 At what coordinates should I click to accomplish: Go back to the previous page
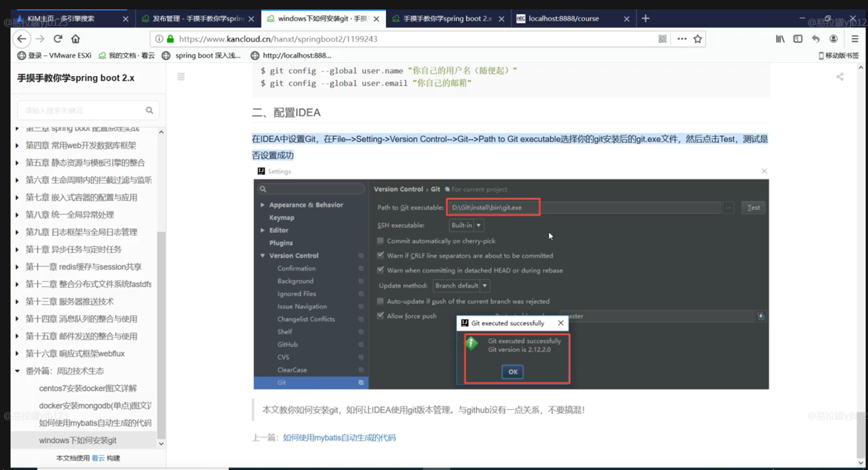[22, 39]
